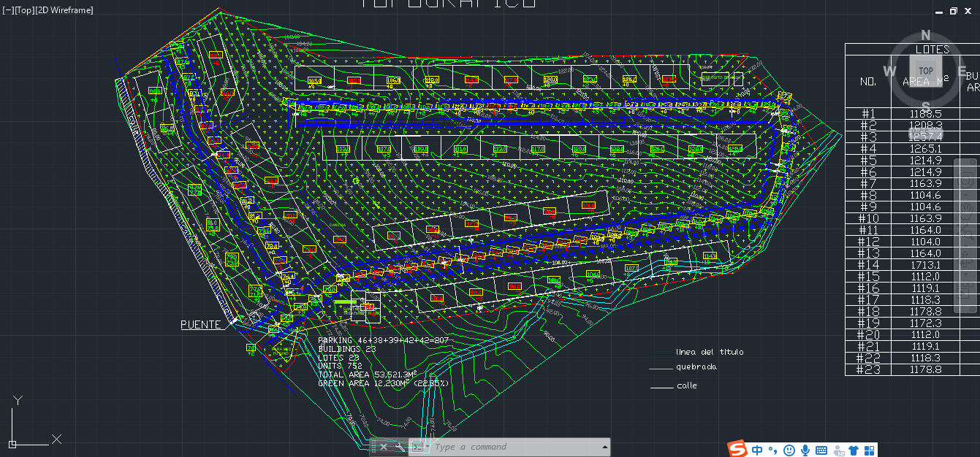Image resolution: width=980 pixels, height=457 pixels.
Task: Click the Sogou S input method logo
Action: [x=737, y=449]
